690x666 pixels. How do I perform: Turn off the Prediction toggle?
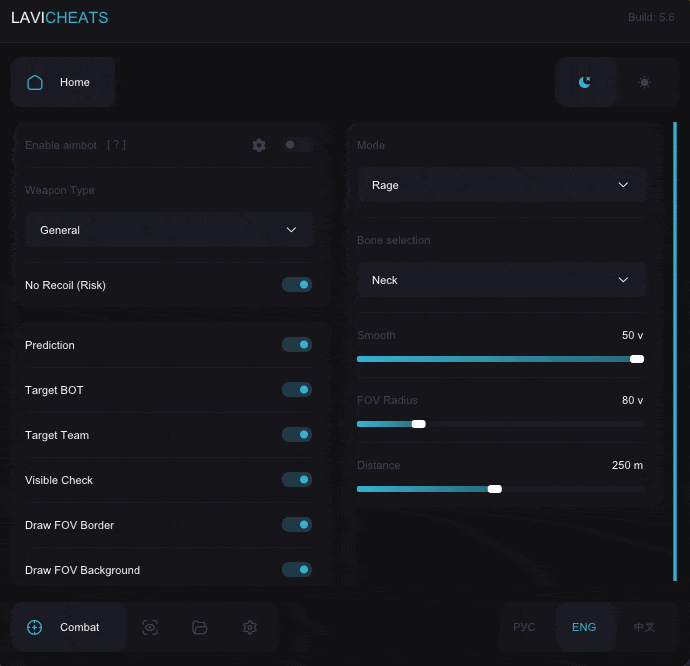[297, 345]
